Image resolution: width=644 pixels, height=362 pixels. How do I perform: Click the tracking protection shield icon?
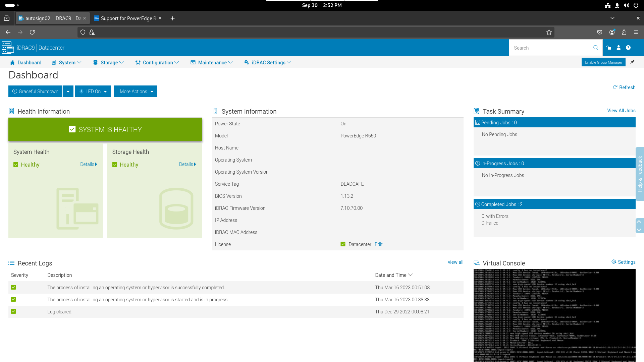pos(83,32)
